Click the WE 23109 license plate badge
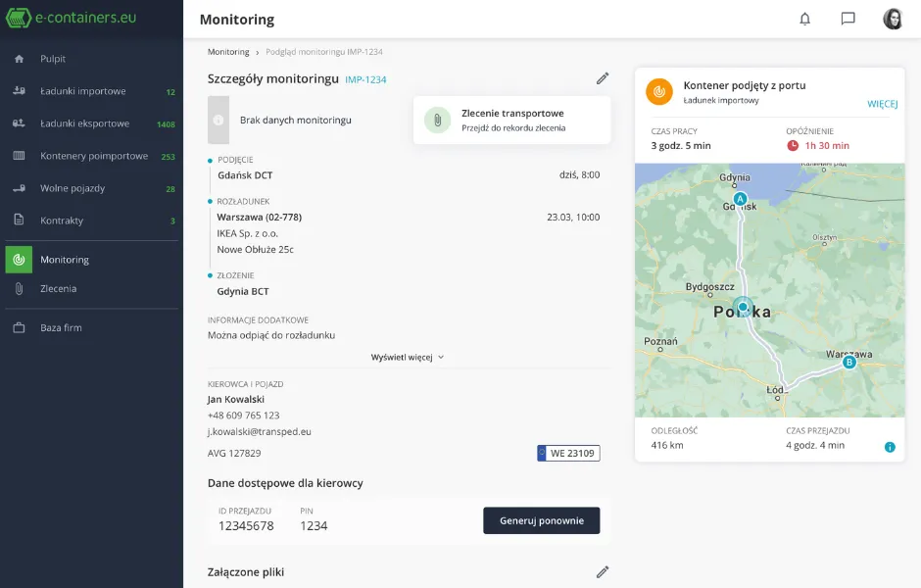The image size is (921, 588). coord(568,453)
